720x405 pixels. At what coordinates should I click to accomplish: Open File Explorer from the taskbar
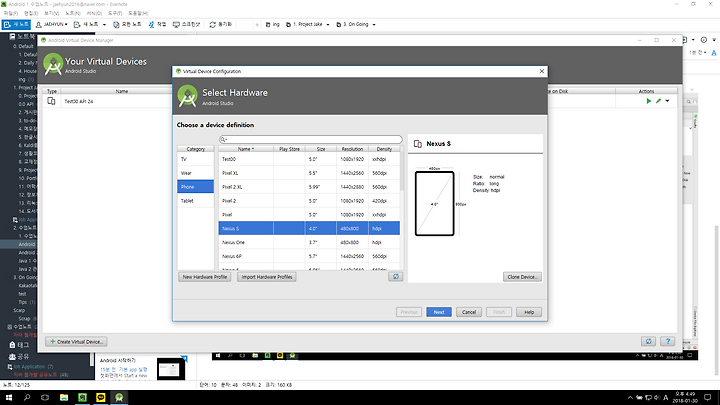[64, 398]
